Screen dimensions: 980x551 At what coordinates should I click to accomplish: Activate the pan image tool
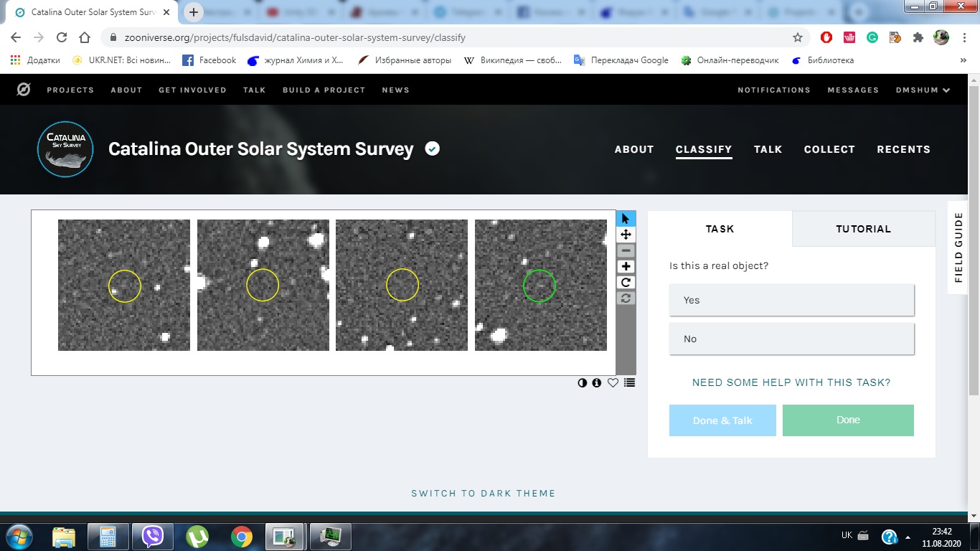pos(626,235)
